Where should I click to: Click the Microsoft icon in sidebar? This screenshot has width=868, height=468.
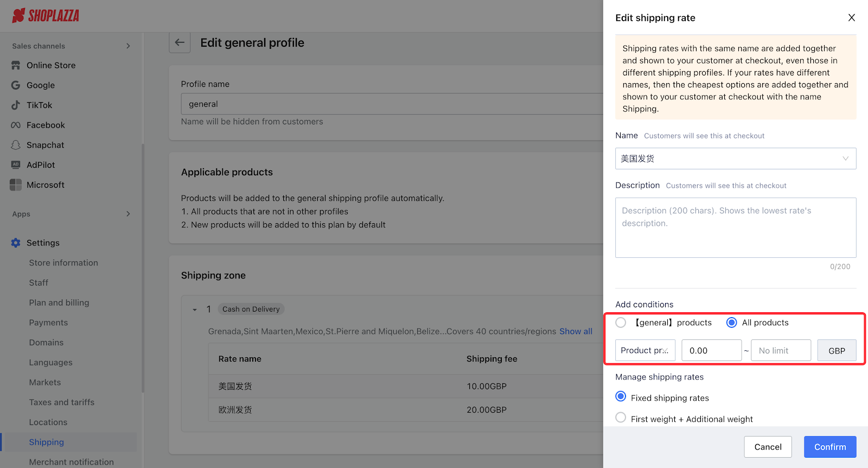pos(16,185)
